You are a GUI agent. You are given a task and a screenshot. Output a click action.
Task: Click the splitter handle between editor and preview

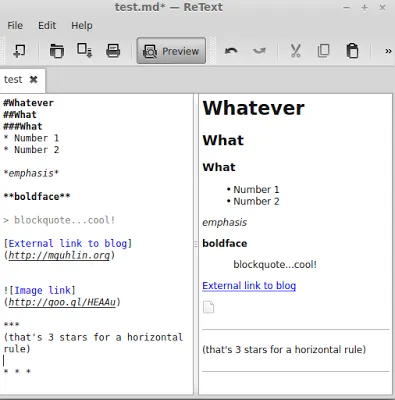tap(196, 244)
